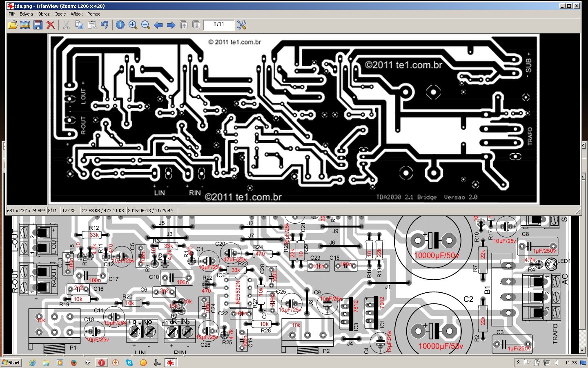Open the Opera browser taskbar button
This screenshot has height=368, width=588.
tap(102, 363)
